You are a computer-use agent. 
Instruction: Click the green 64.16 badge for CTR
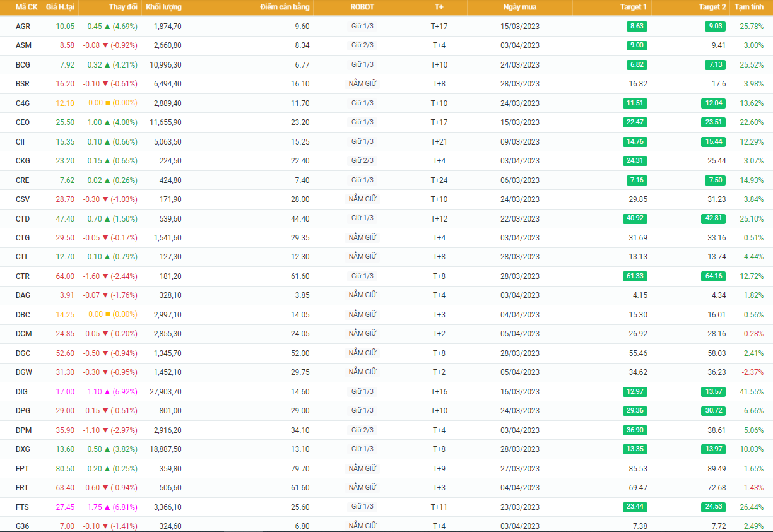click(x=713, y=276)
